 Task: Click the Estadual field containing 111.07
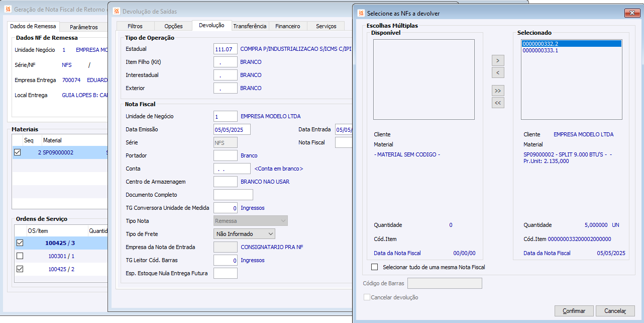pos(225,49)
